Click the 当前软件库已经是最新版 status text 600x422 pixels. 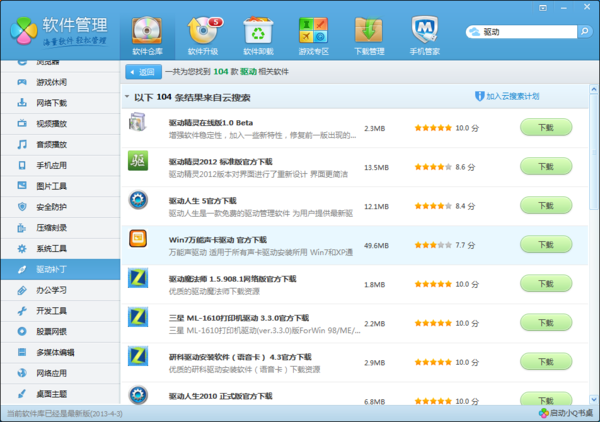[x=65, y=414]
